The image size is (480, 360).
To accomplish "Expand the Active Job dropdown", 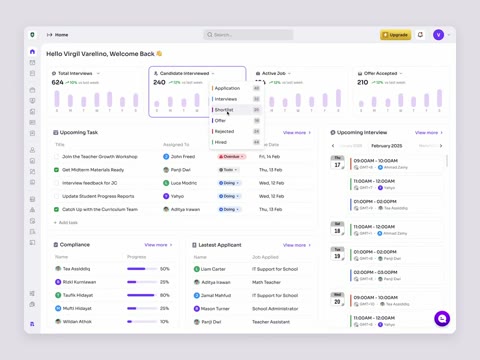I will (x=289, y=73).
